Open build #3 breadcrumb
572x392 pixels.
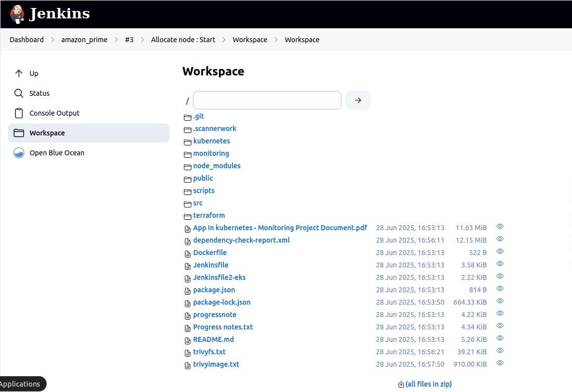(x=129, y=40)
